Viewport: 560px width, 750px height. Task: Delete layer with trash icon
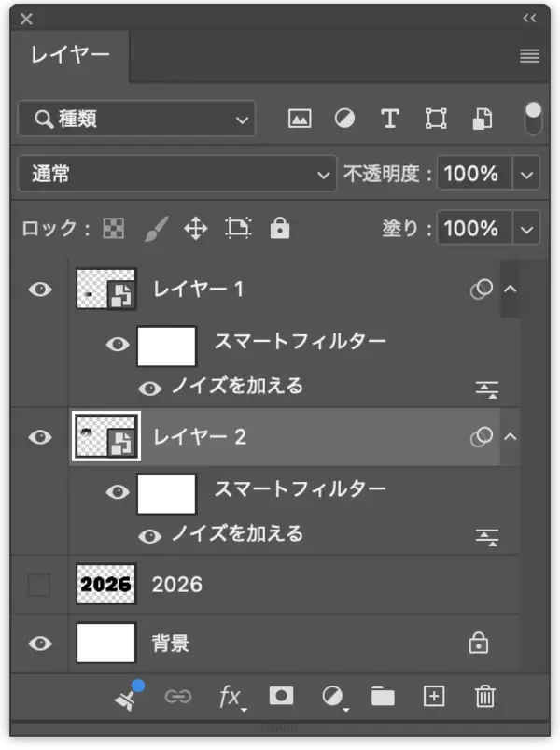484,696
